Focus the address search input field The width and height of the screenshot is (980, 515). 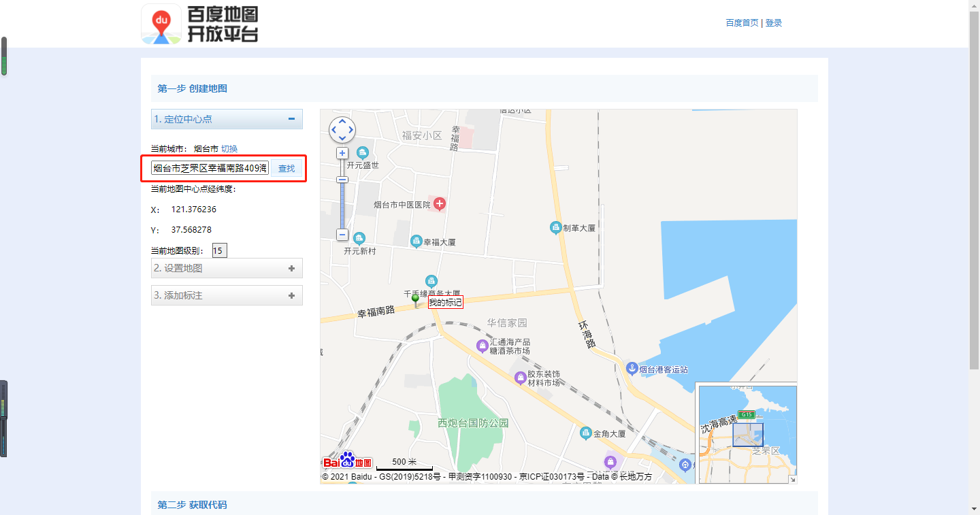(210, 168)
